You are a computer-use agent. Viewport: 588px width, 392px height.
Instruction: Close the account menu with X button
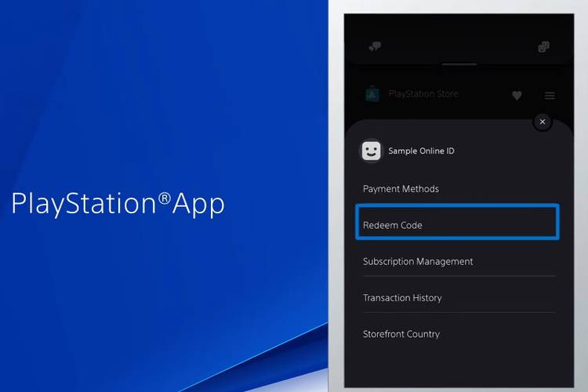pyautogui.click(x=542, y=122)
